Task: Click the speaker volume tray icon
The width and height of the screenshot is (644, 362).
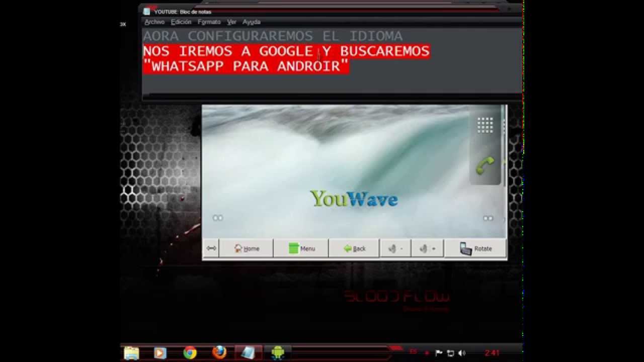Action: point(462,353)
